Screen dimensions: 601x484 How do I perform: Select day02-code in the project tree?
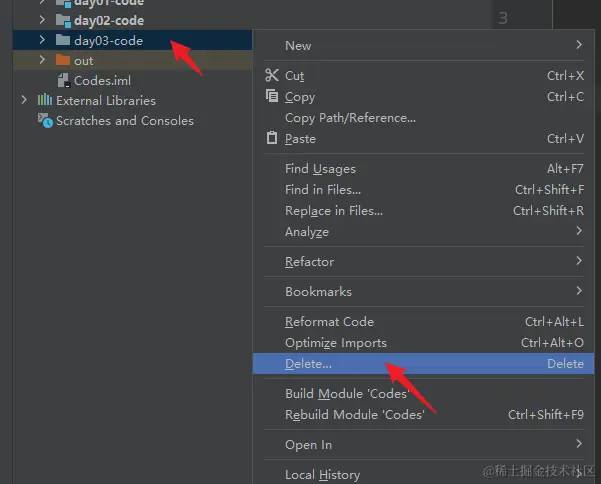point(109,20)
